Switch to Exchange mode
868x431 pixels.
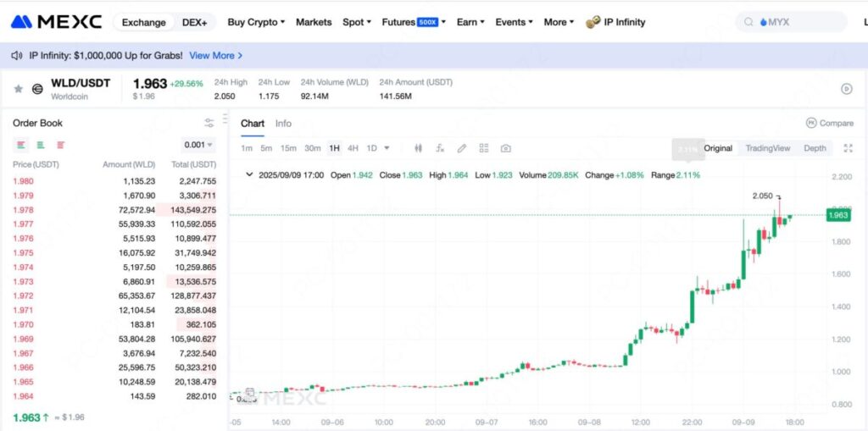[143, 22]
